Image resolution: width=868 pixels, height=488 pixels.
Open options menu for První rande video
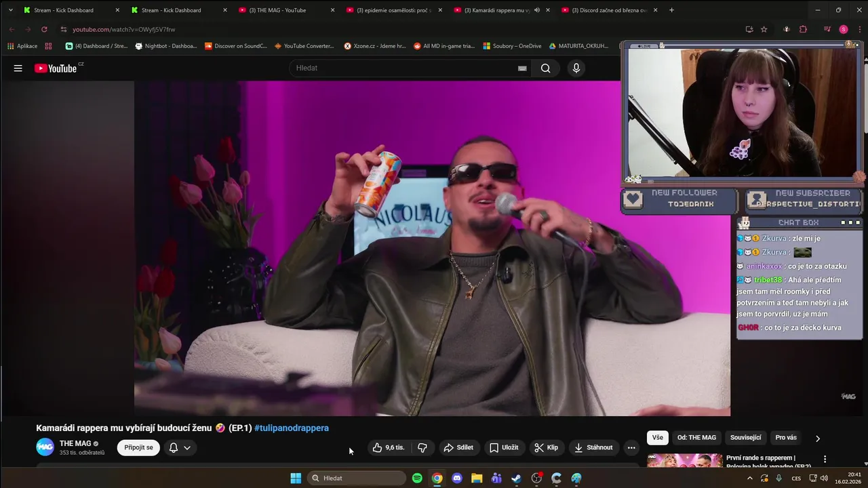pyautogui.click(x=825, y=460)
